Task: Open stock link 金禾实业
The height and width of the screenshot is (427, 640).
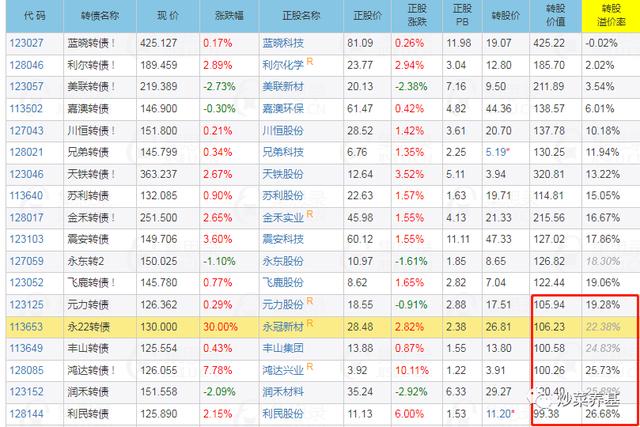Action: point(283,218)
